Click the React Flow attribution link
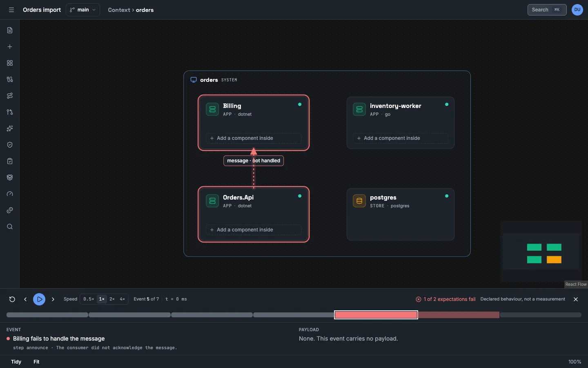 coord(576,284)
